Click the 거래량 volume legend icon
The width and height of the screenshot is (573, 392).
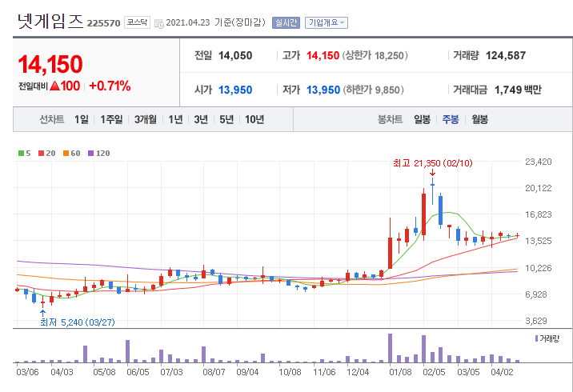pyautogui.click(x=536, y=339)
